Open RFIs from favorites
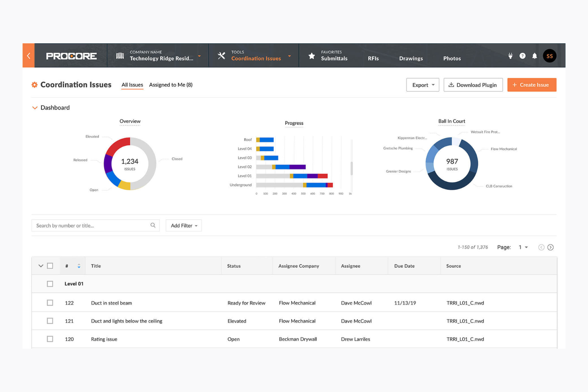The height and width of the screenshot is (392, 588). [x=373, y=58]
